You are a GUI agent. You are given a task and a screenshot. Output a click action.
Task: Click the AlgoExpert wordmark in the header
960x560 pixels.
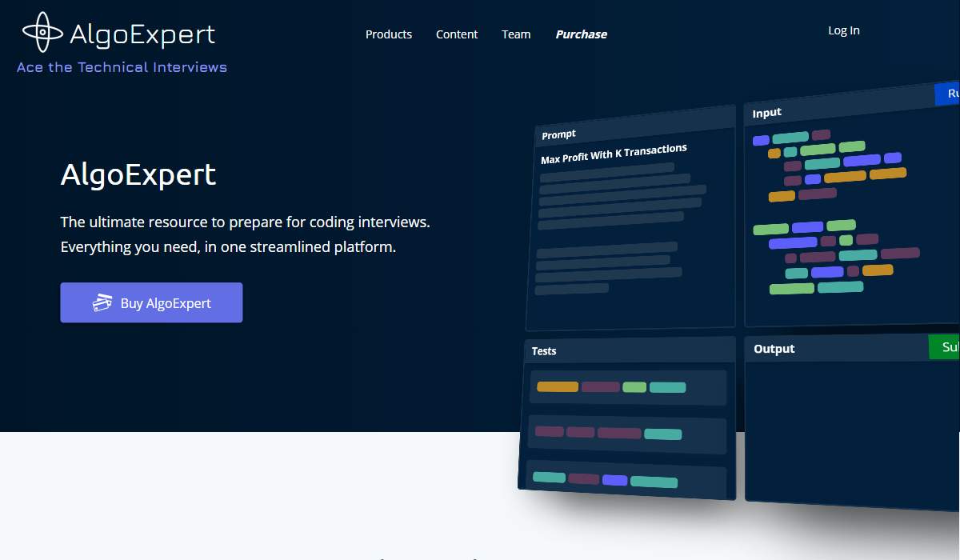tap(142, 34)
